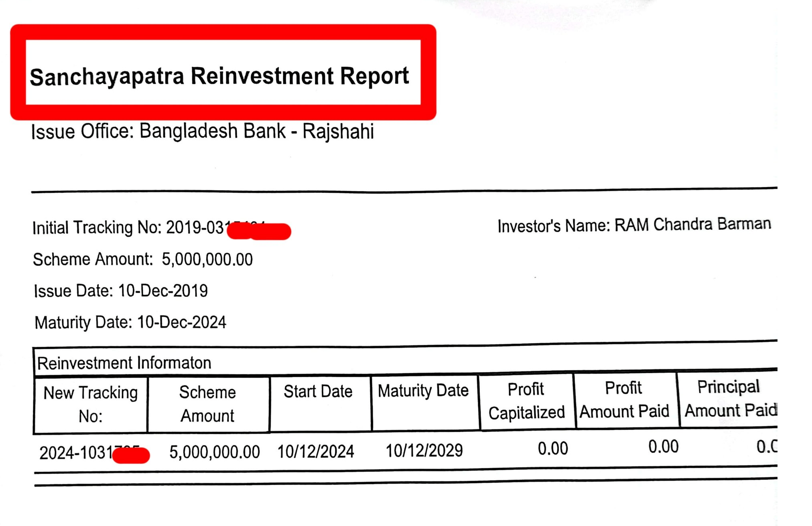Click Maturity Date 10-Dec-2024 text
The height and width of the screenshot is (526, 812).
[130, 322]
